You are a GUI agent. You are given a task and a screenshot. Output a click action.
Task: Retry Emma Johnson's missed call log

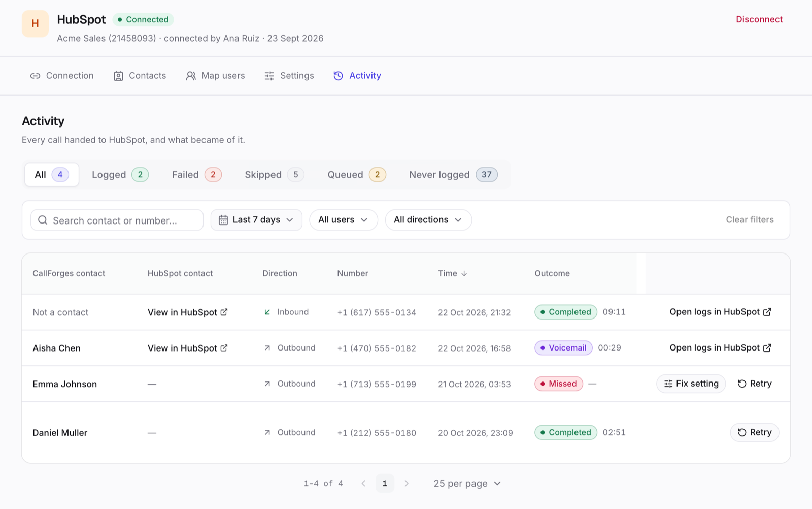pos(755,384)
